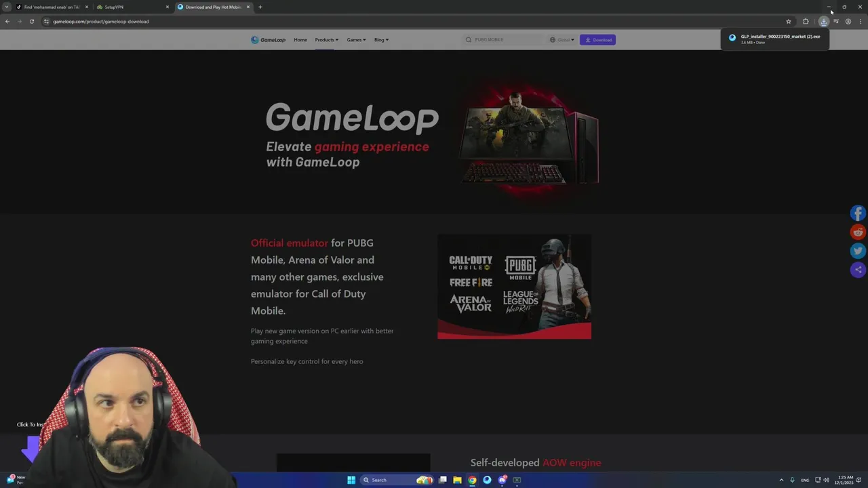Open the Global region dropdown

click(x=562, y=39)
